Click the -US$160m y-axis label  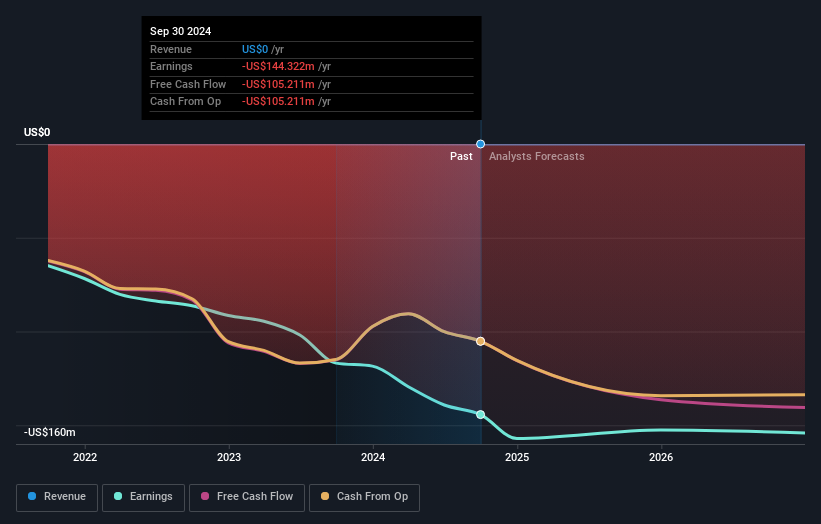[49, 432]
